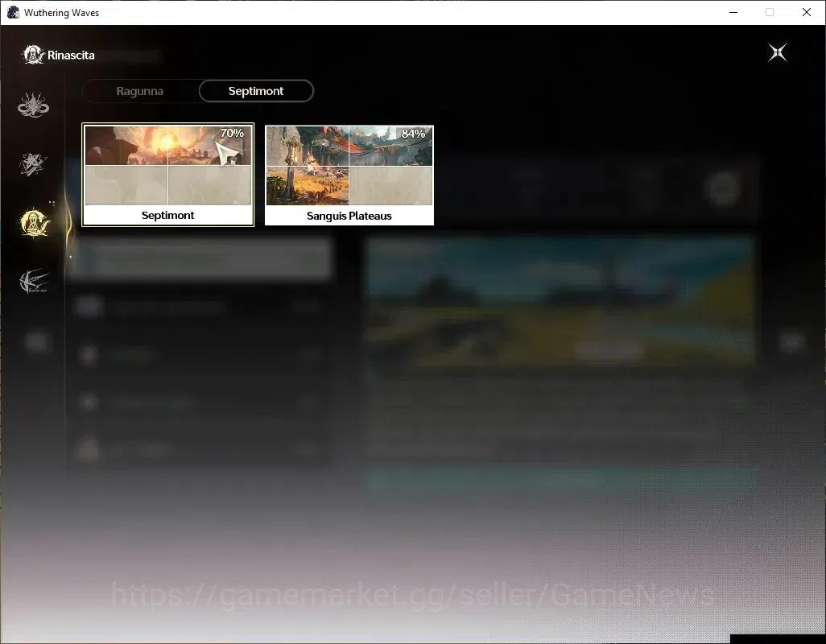Click the 84% progress on Sanguis Plateaus card
826x644 pixels.
(x=413, y=134)
